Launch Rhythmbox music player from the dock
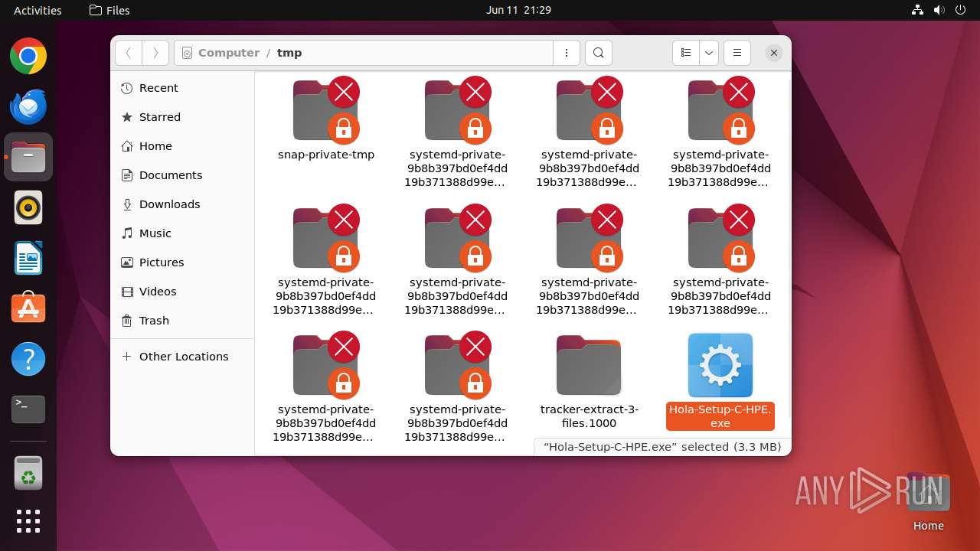980x551 pixels. click(28, 207)
